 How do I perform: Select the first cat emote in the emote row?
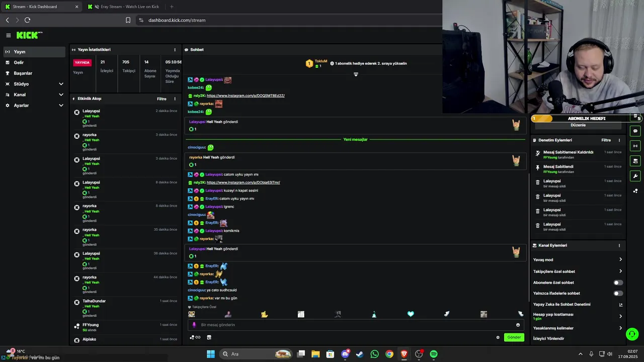pyautogui.click(x=191, y=314)
